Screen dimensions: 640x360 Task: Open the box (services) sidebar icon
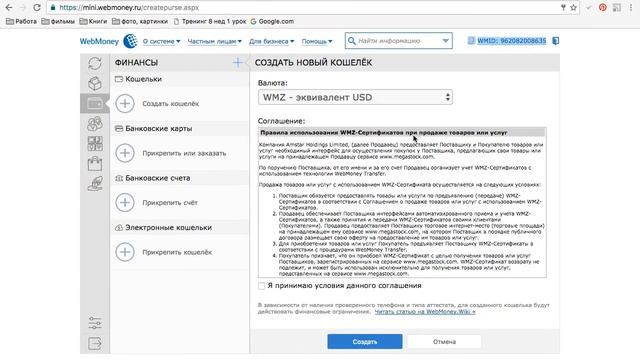95,84
